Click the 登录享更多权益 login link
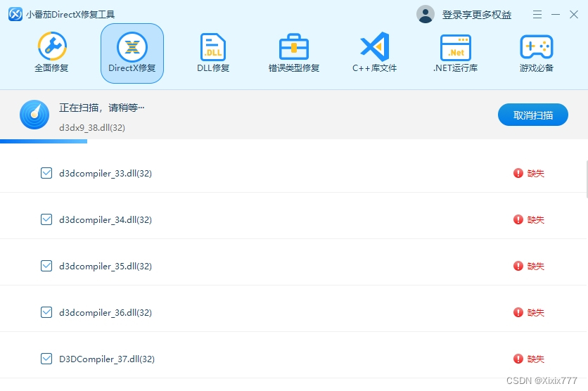The height and width of the screenshot is (391, 588). [x=477, y=15]
